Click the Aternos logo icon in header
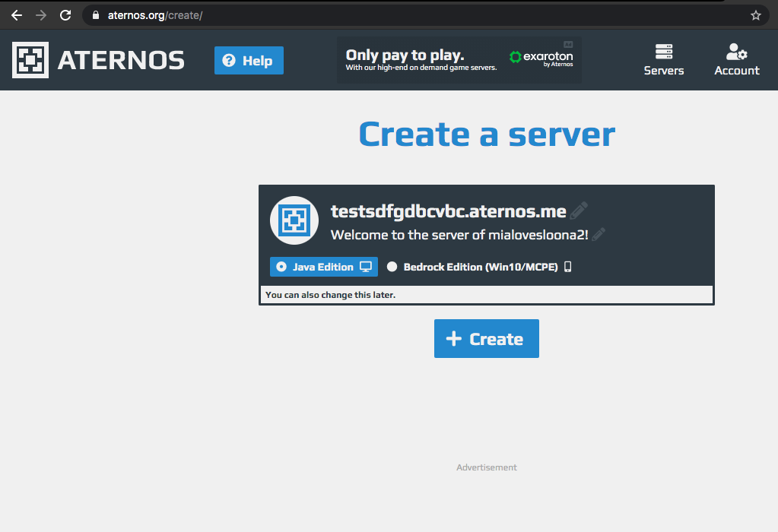The width and height of the screenshot is (778, 532). point(30,60)
